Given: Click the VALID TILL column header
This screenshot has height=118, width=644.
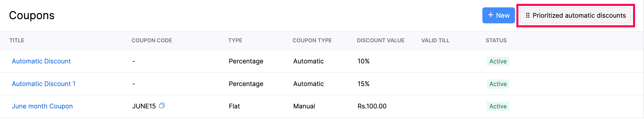Looking at the screenshot, I should tap(435, 41).
